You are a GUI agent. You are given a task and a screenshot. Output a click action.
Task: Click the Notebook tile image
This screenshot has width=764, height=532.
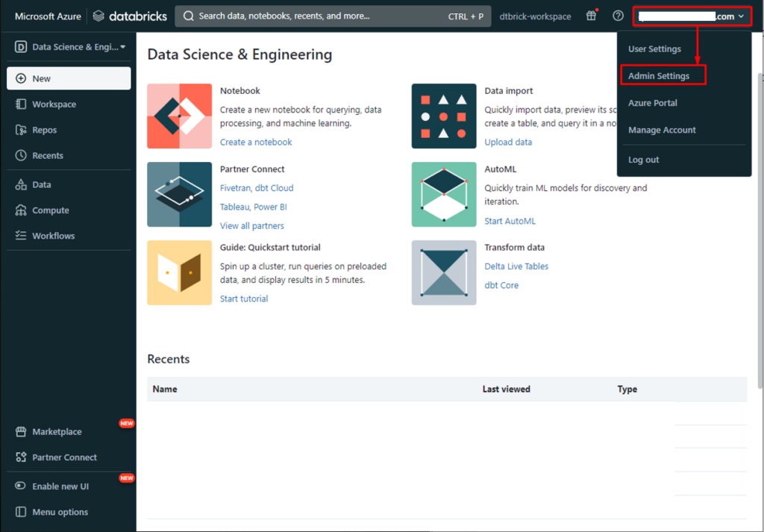coord(180,116)
